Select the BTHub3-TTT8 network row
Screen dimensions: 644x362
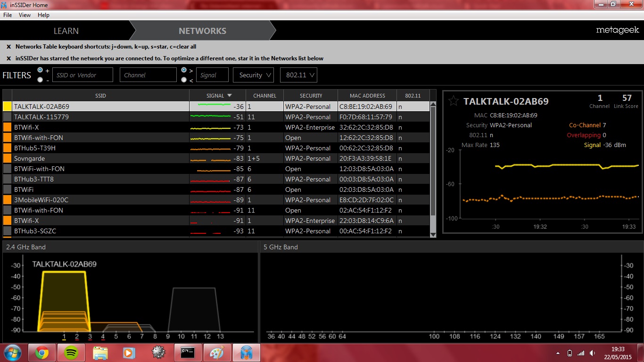tap(216, 179)
